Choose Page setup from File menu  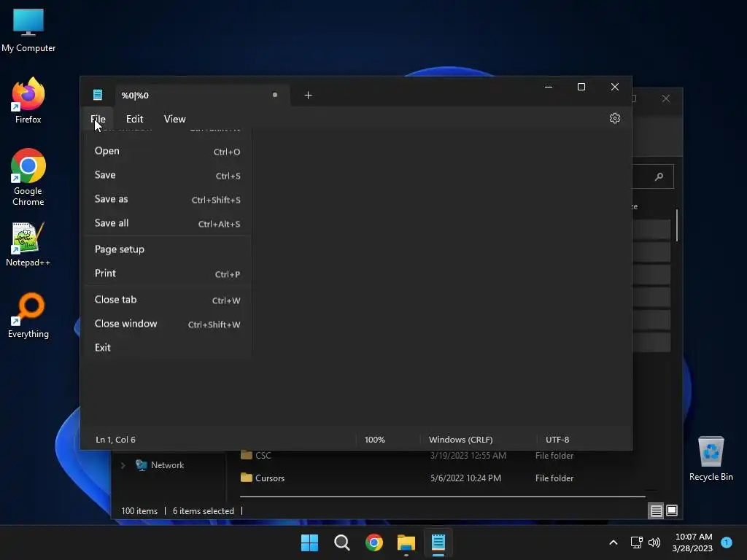(168, 249)
